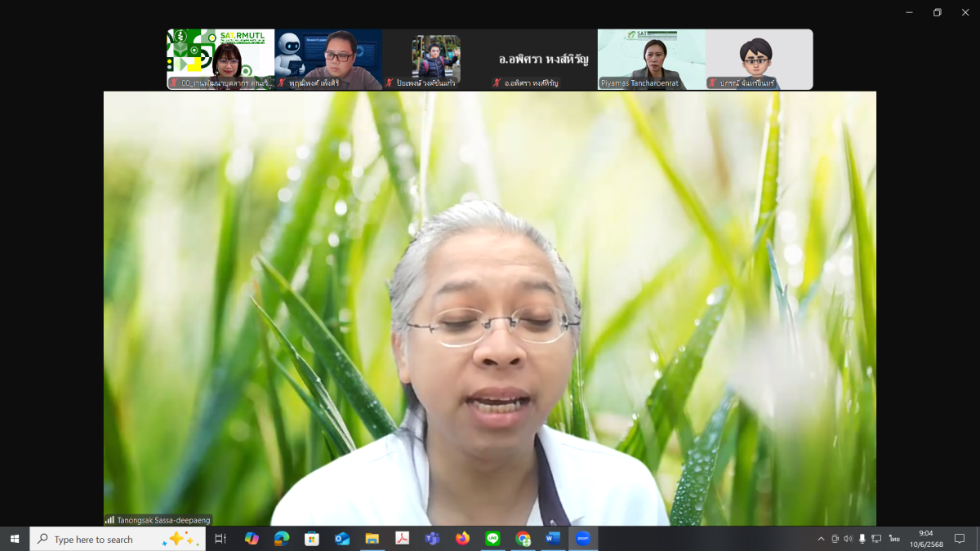Viewport: 980px width, 551px height.
Task: Open the Windows Start menu
Action: click(x=15, y=539)
